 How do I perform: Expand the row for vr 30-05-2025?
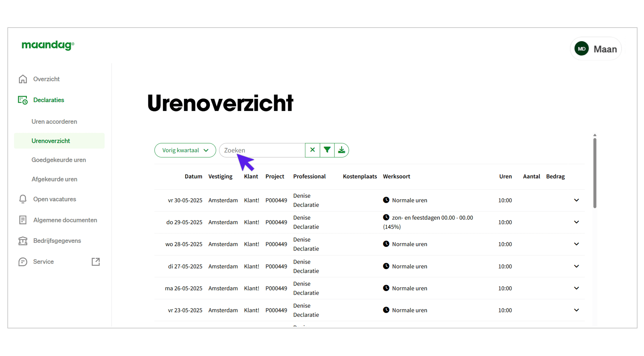[x=576, y=200]
